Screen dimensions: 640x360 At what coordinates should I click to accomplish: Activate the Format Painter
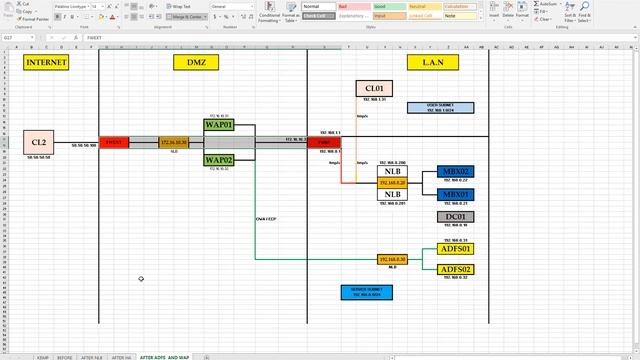coord(33,19)
